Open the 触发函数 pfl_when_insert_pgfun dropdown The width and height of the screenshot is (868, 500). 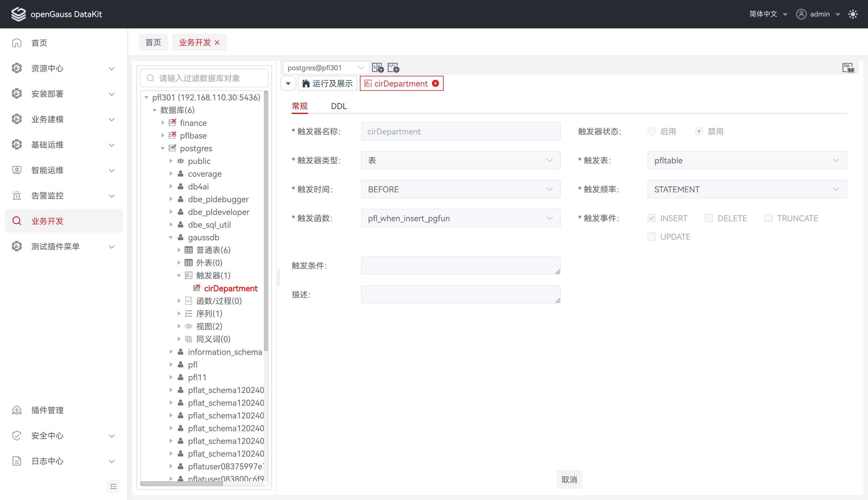pyautogui.click(x=461, y=218)
